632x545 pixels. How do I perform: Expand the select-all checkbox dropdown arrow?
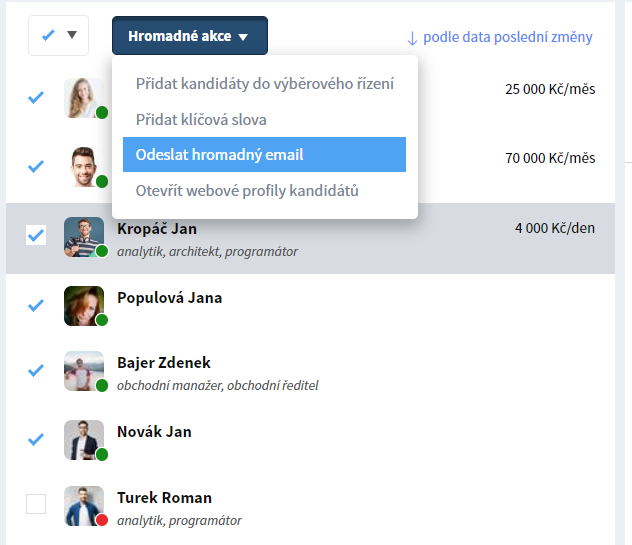pos(72,35)
